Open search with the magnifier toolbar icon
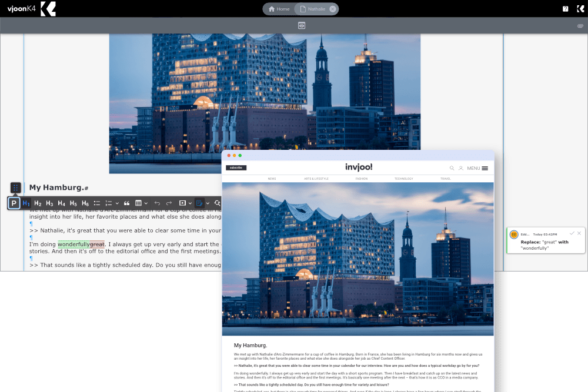Viewport: 588px width, 392px height. pos(218,203)
